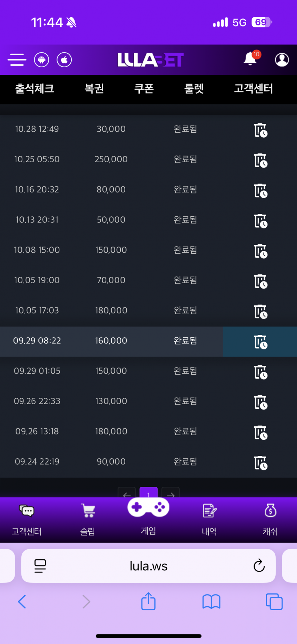Switch to the 출석체크 tab
Viewport: 297px width, 644px height.
pyautogui.click(x=35, y=89)
